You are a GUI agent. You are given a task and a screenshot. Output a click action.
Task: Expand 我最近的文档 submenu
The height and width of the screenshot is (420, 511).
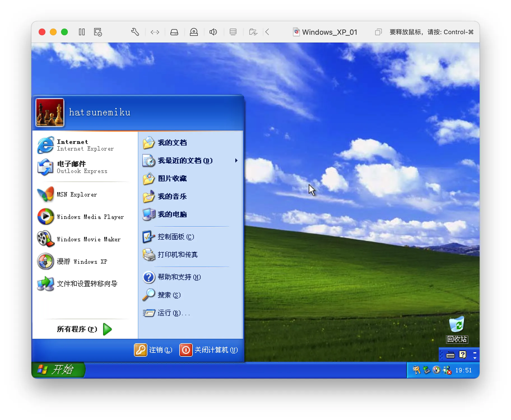[191, 160]
